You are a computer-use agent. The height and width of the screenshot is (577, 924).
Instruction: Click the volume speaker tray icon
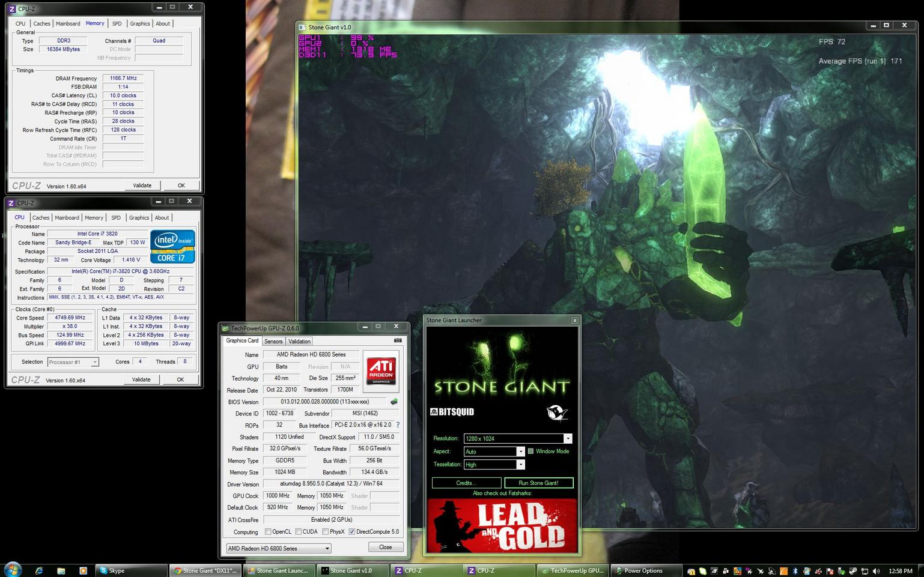tap(876, 571)
